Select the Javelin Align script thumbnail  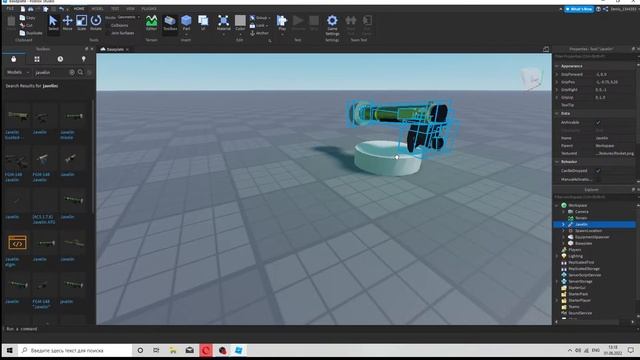pos(17,243)
